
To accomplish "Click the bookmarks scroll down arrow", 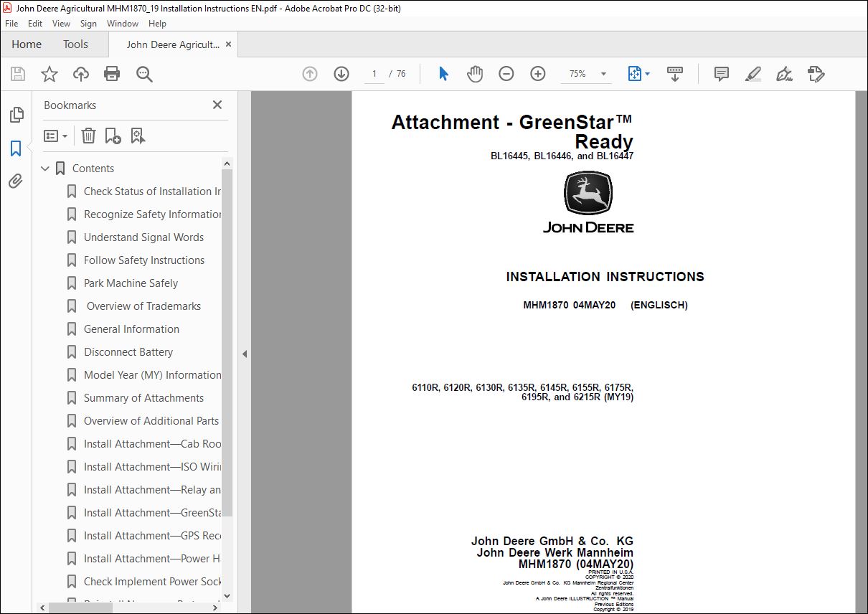I will (x=227, y=595).
